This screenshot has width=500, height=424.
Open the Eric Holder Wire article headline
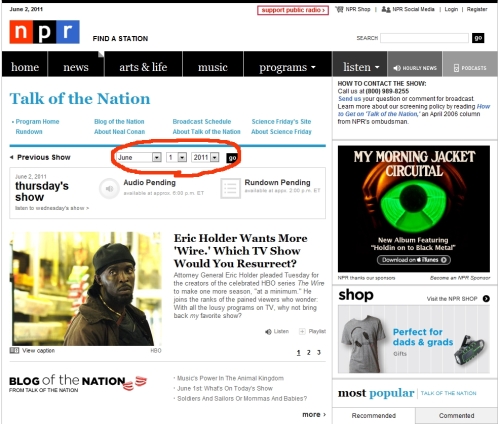(240, 251)
